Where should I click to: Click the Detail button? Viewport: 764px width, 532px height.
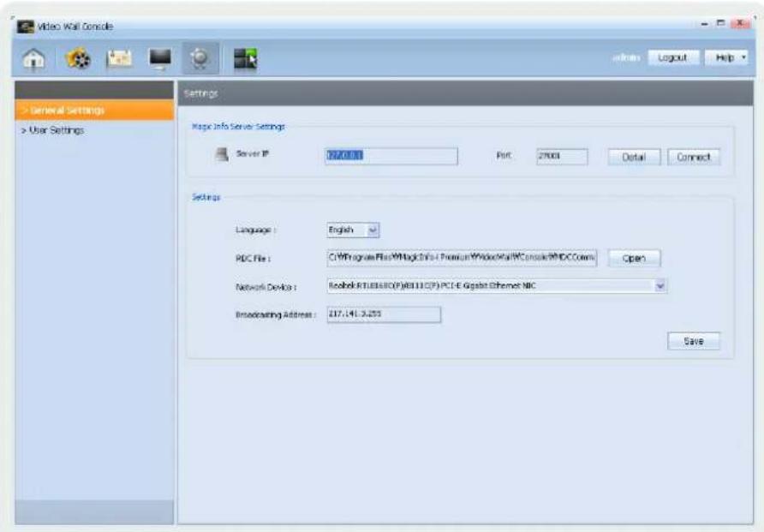coord(634,157)
